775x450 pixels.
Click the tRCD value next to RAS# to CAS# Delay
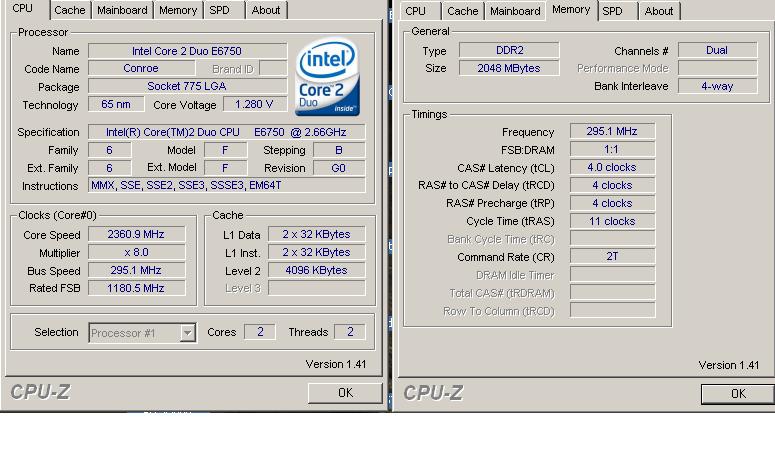[612, 185]
